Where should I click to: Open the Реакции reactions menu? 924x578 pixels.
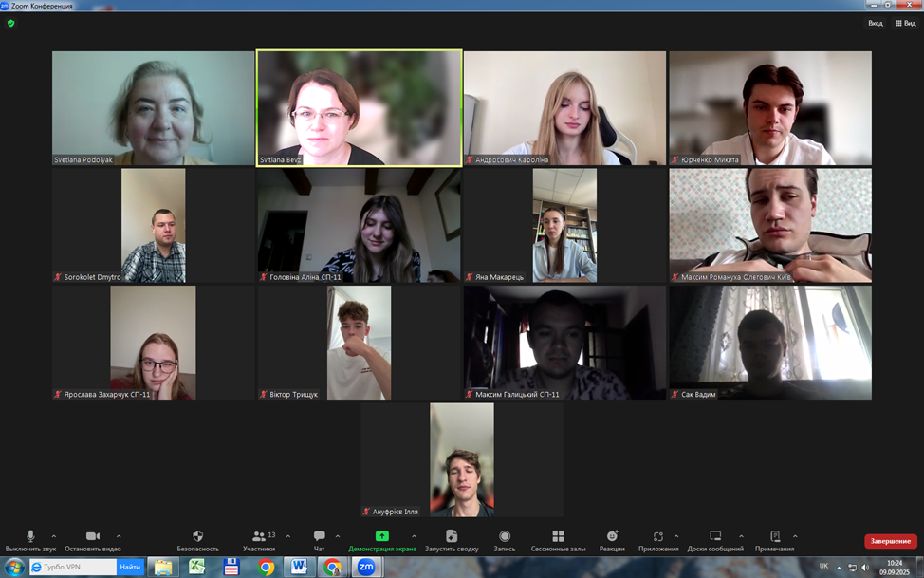point(612,538)
